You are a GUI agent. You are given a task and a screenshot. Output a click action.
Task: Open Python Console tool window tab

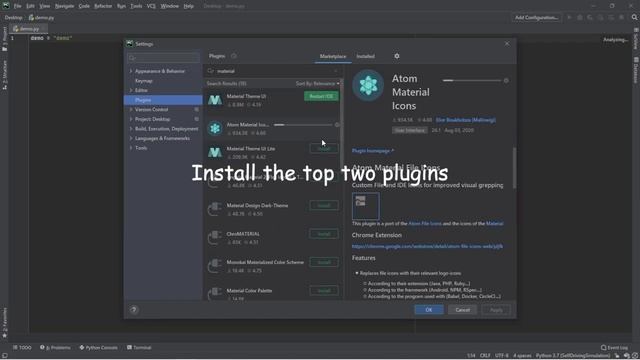point(98,347)
